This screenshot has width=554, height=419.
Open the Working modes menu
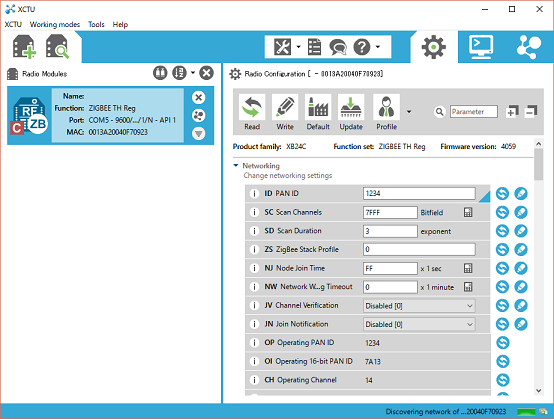[55, 24]
